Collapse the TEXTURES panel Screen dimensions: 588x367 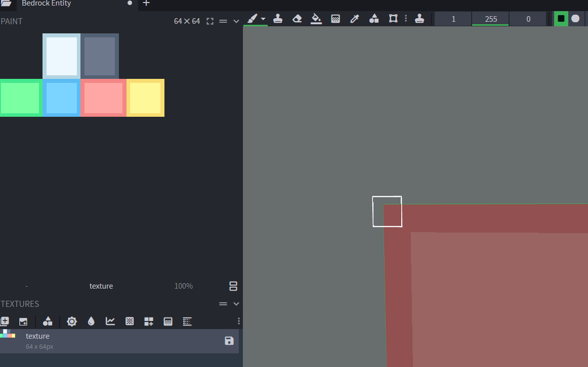point(236,304)
